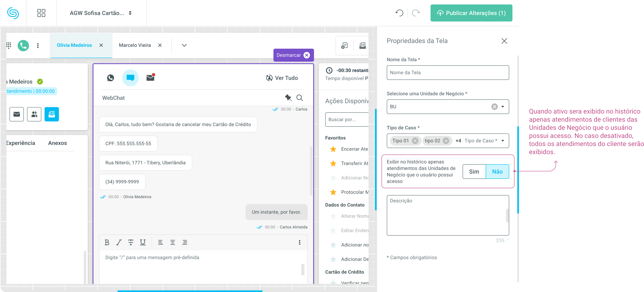Switch to the Marcelo Vieira tab
This screenshot has height=292, width=644.
point(135,45)
